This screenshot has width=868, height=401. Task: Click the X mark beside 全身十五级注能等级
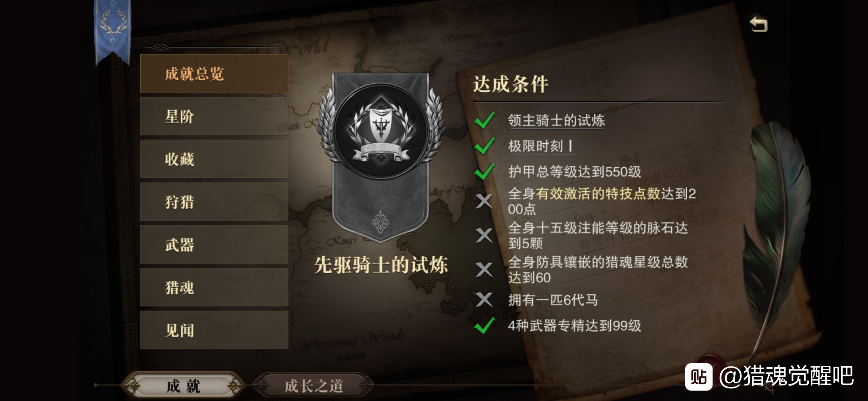pos(484,235)
